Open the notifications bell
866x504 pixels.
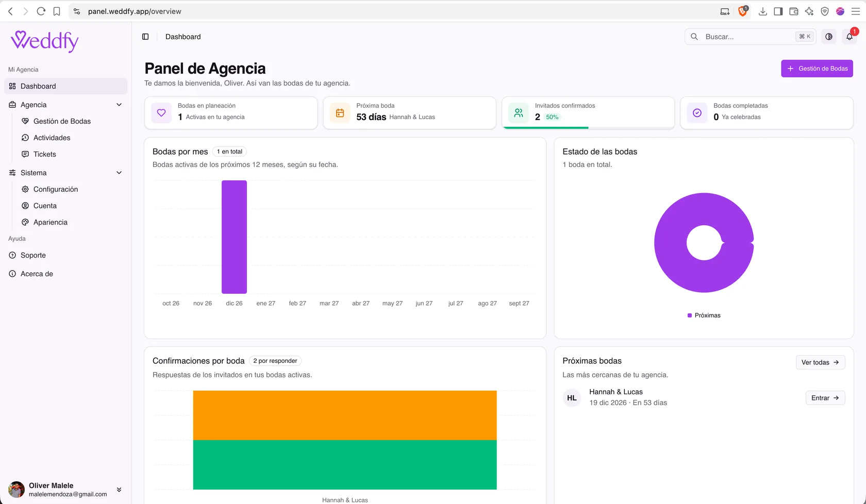click(850, 37)
